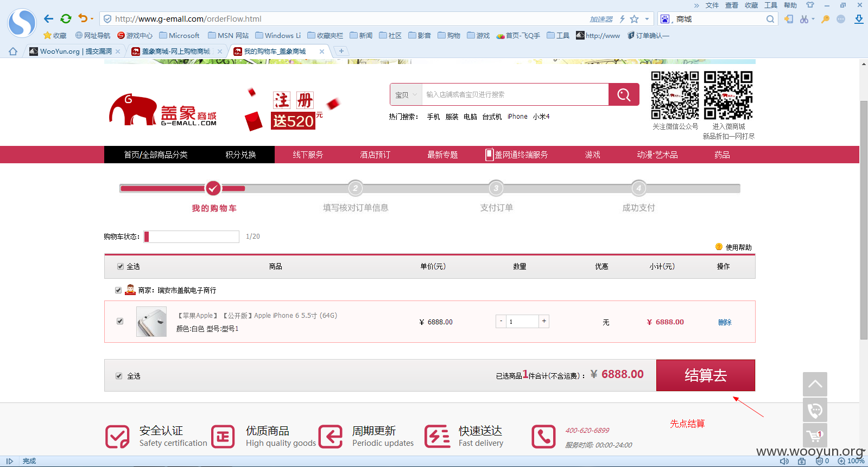Click the iPhone 6 product thumbnail
This screenshot has height=467, width=868.
click(151, 322)
